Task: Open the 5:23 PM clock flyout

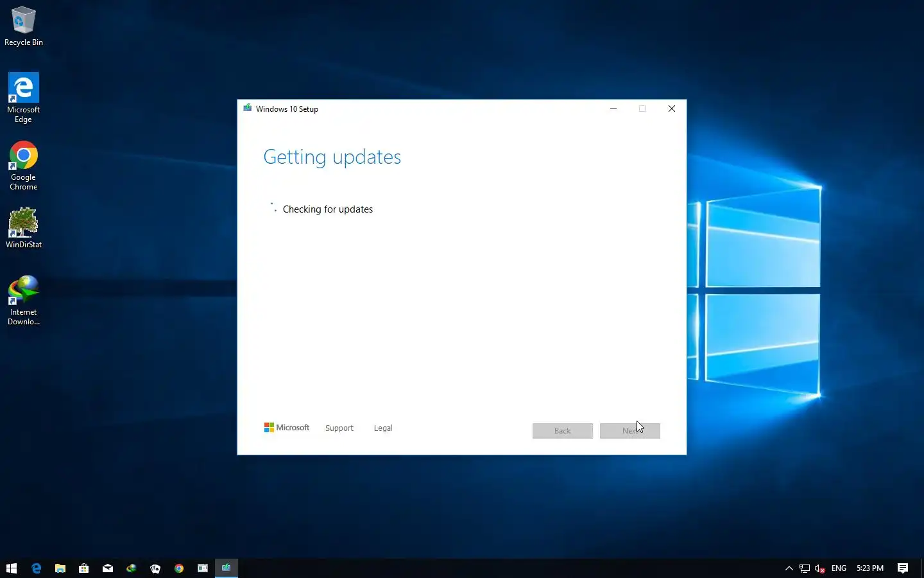Action: coord(870,568)
